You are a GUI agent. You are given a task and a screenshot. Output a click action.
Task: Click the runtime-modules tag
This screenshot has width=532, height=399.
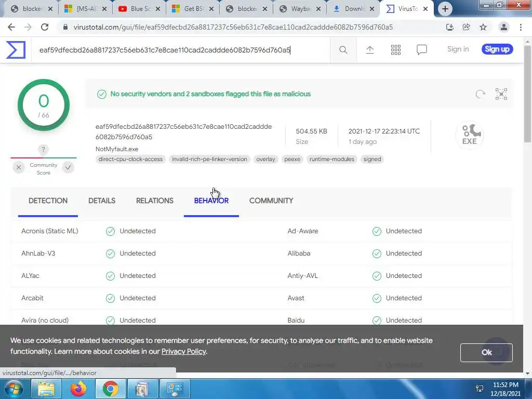pyautogui.click(x=332, y=159)
